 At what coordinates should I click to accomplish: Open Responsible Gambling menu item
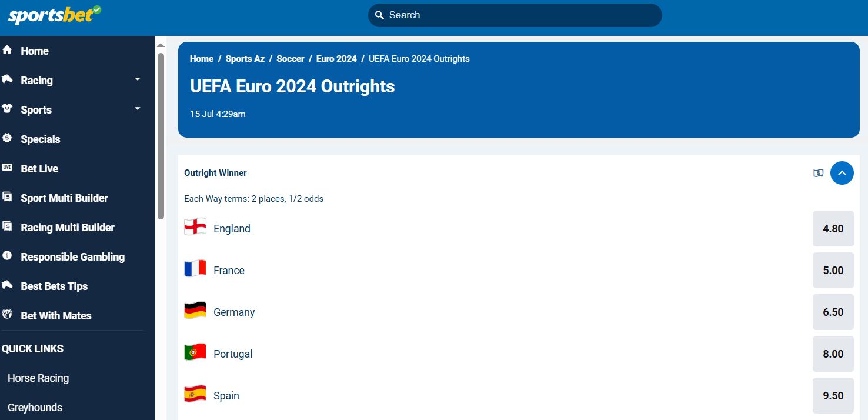coord(73,257)
